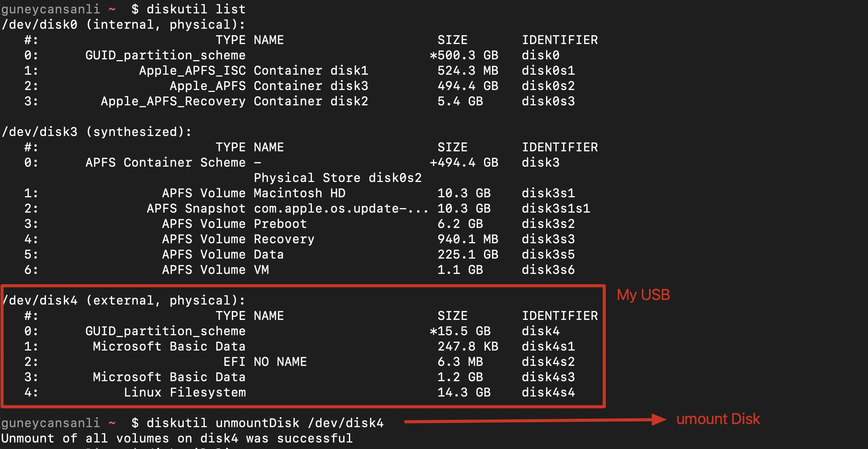Click 'APFS Container Scheme' text
Image resolution: width=868 pixels, height=449 pixels.
coord(165,162)
